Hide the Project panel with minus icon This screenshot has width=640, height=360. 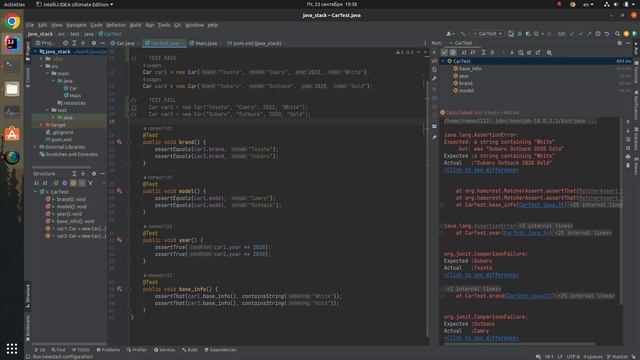[x=102, y=43]
